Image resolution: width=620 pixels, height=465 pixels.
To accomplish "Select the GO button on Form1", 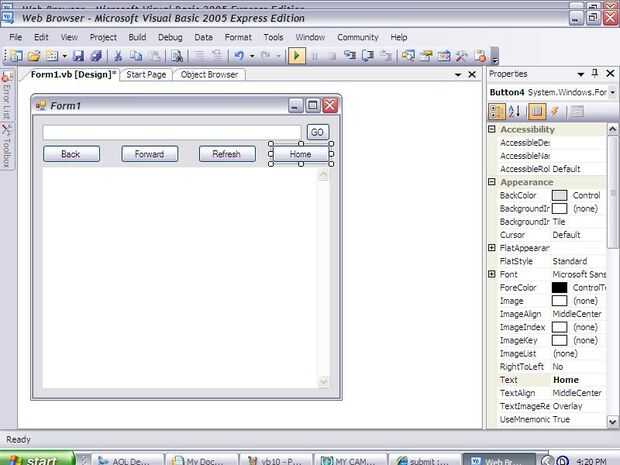I will 318,132.
